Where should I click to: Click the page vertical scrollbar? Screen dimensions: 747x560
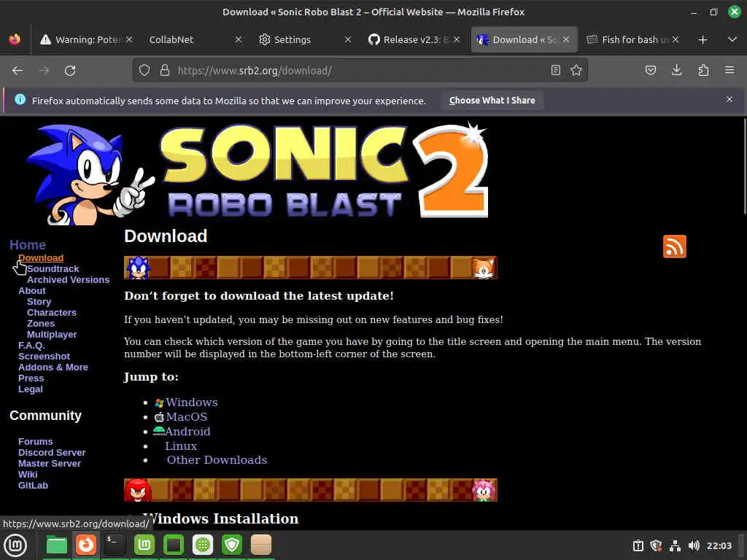pos(743,167)
